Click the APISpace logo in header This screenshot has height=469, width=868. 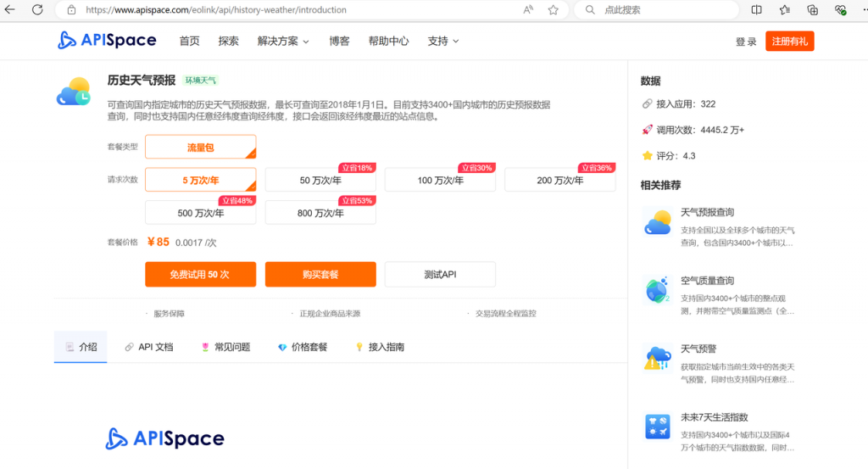[x=107, y=41]
